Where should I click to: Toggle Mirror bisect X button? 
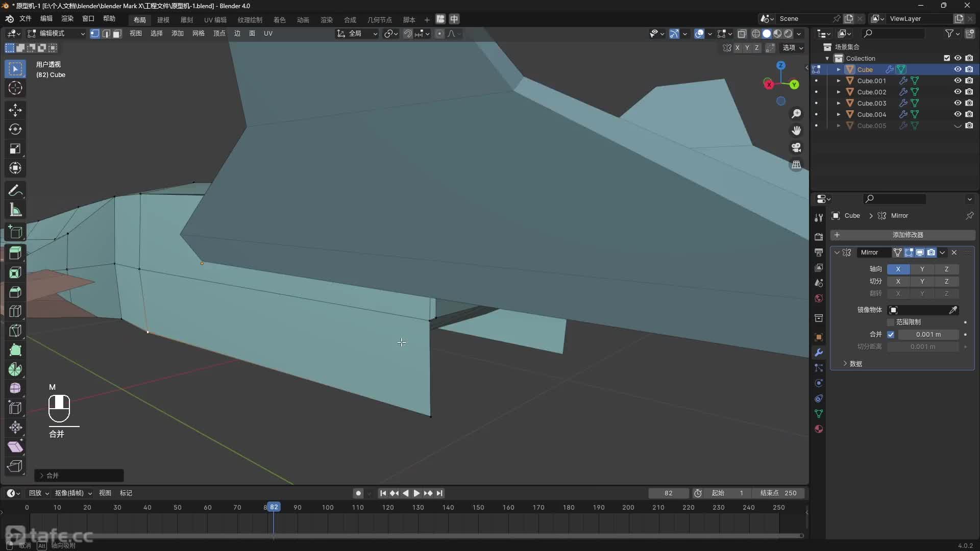point(898,281)
